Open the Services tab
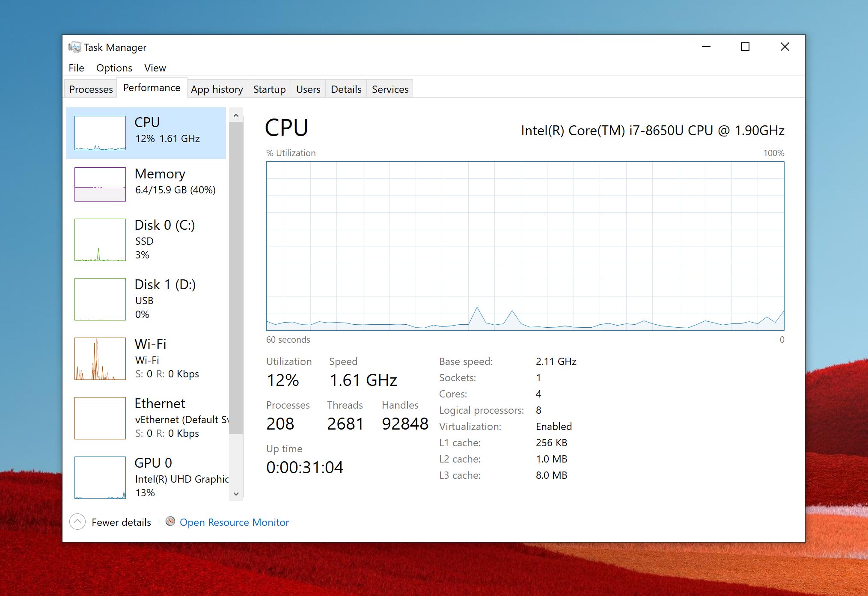 pyautogui.click(x=390, y=89)
